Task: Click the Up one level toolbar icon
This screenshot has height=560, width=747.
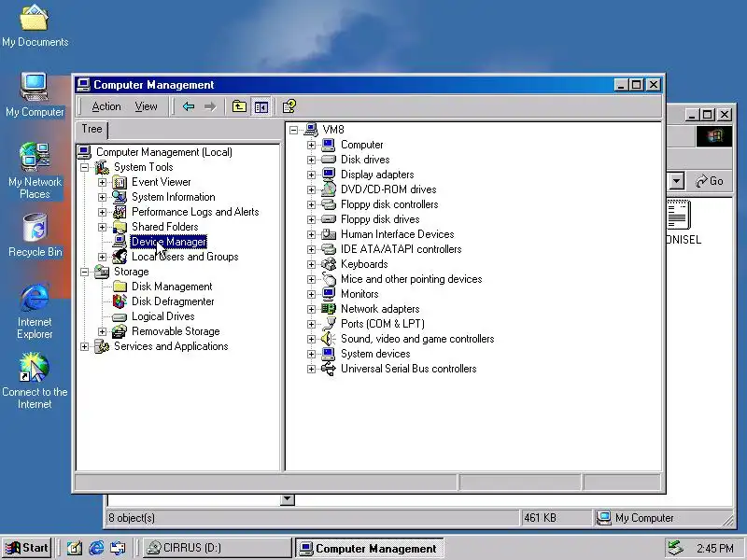Action: pyautogui.click(x=239, y=106)
